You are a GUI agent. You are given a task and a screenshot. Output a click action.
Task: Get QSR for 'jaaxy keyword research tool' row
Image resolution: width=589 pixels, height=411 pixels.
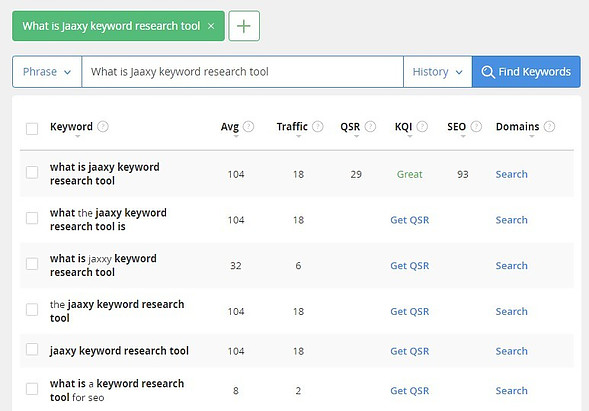point(409,351)
